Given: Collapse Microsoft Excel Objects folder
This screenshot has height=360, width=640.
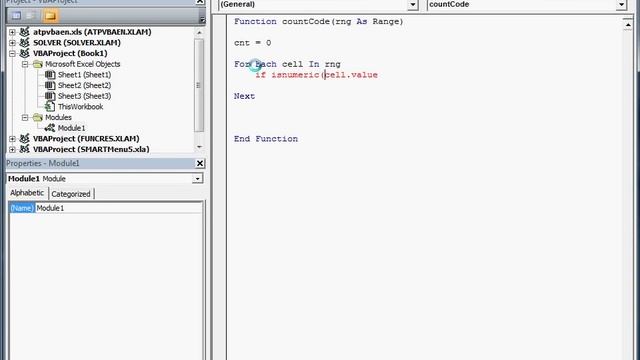Looking at the screenshot, I should click(25, 64).
